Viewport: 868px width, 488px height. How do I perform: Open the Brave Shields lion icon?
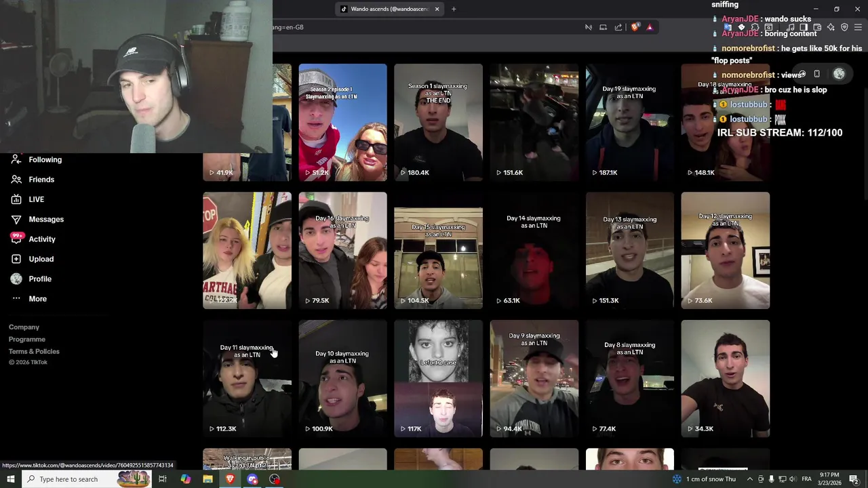(635, 27)
